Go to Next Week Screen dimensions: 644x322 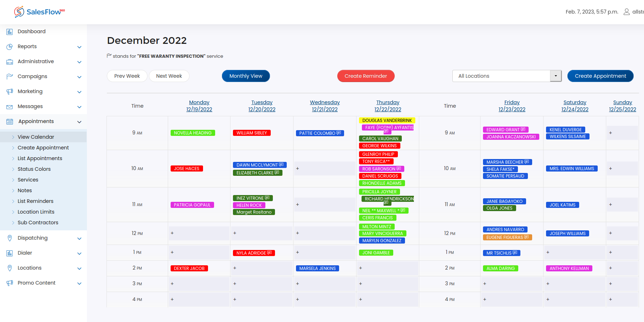tap(169, 76)
